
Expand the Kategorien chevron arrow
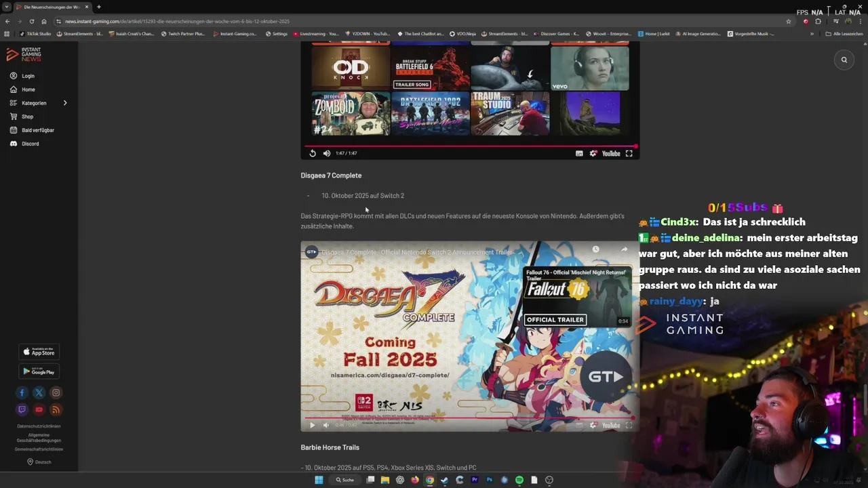65,103
